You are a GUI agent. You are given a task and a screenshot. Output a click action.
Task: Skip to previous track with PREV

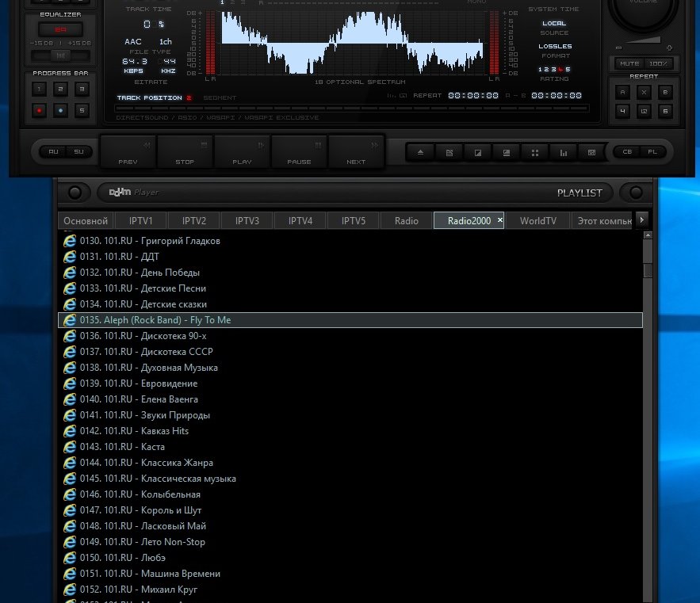128,152
